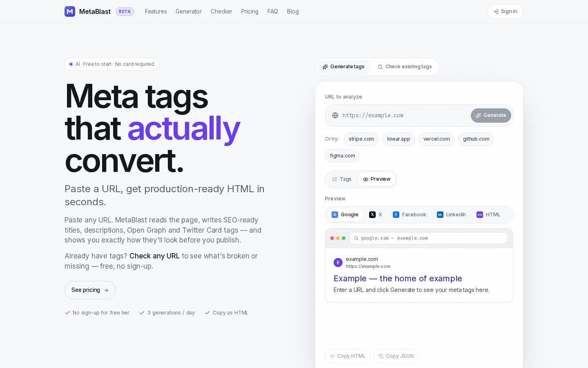The width and height of the screenshot is (588, 368).
Task: Click the blue Facebook f icon
Action: (396, 215)
